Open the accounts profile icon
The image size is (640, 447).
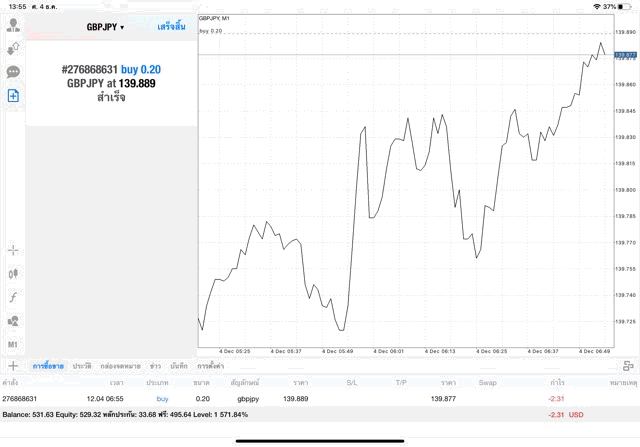[x=13, y=25]
